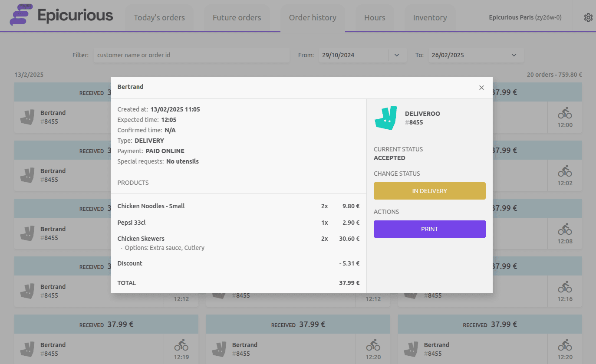596x364 pixels.
Task: Click the customer name or order id filter field
Action: (x=191, y=55)
